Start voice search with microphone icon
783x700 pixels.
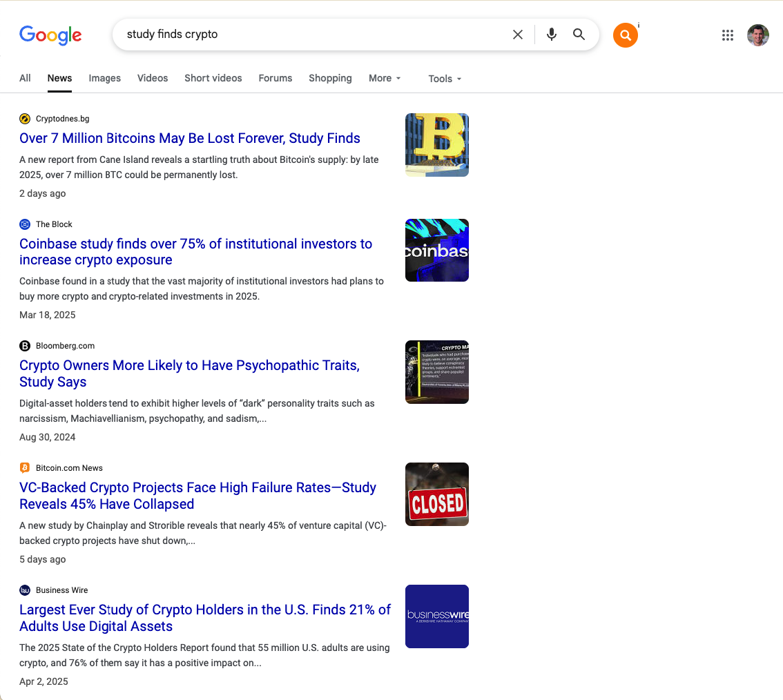click(x=551, y=35)
